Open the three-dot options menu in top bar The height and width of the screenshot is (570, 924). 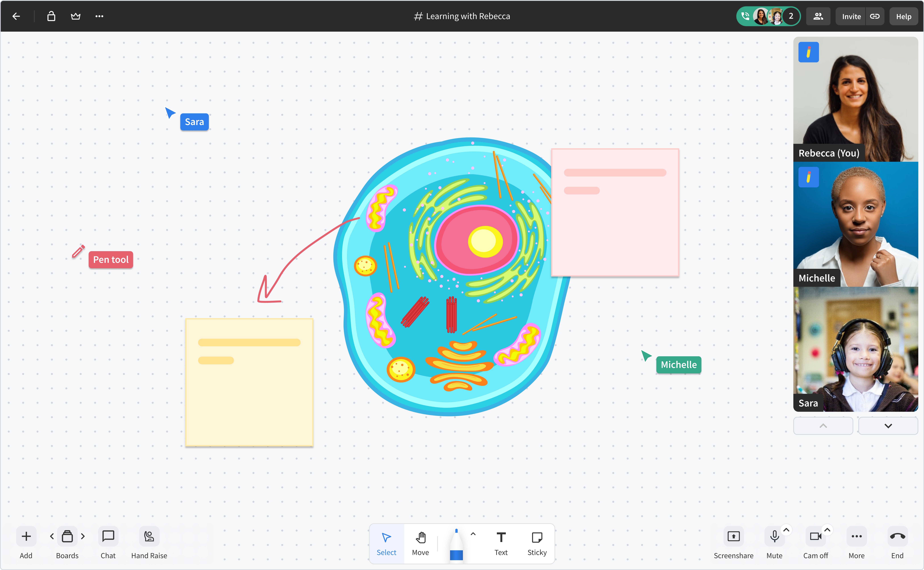point(99,16)
